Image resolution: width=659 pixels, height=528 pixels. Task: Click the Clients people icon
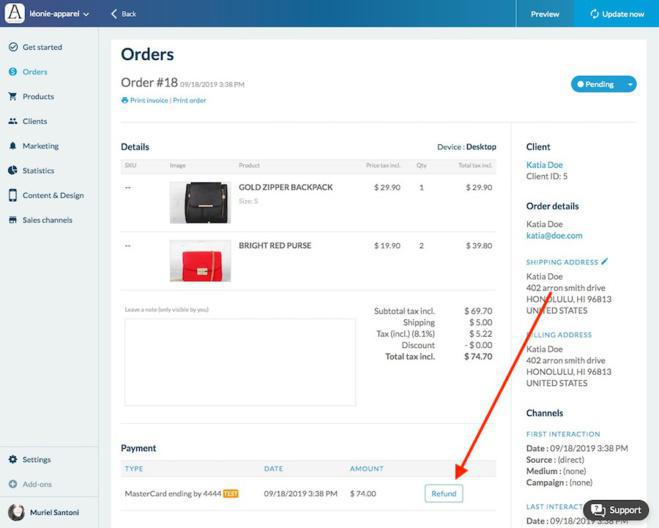pos(13,121)
